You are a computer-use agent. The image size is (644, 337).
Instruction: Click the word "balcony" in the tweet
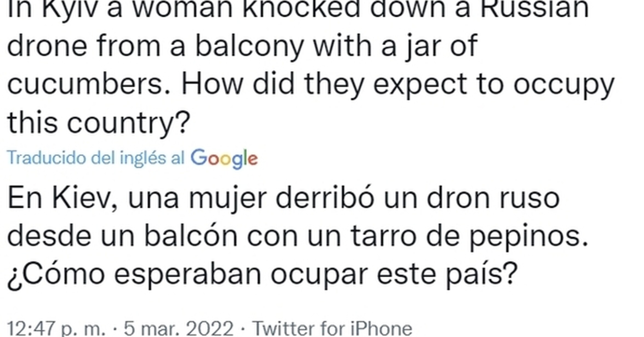coord(250,47)
